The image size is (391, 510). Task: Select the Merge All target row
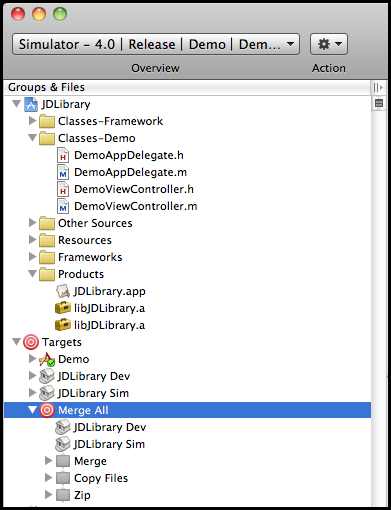(x=187, y=410)
